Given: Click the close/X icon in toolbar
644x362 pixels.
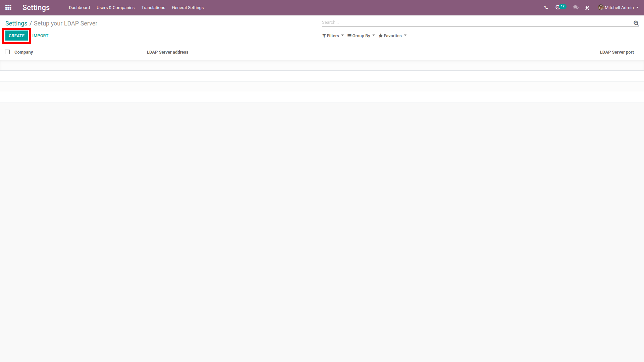Looking at the screenshot, I should click(x=587, y=7).
